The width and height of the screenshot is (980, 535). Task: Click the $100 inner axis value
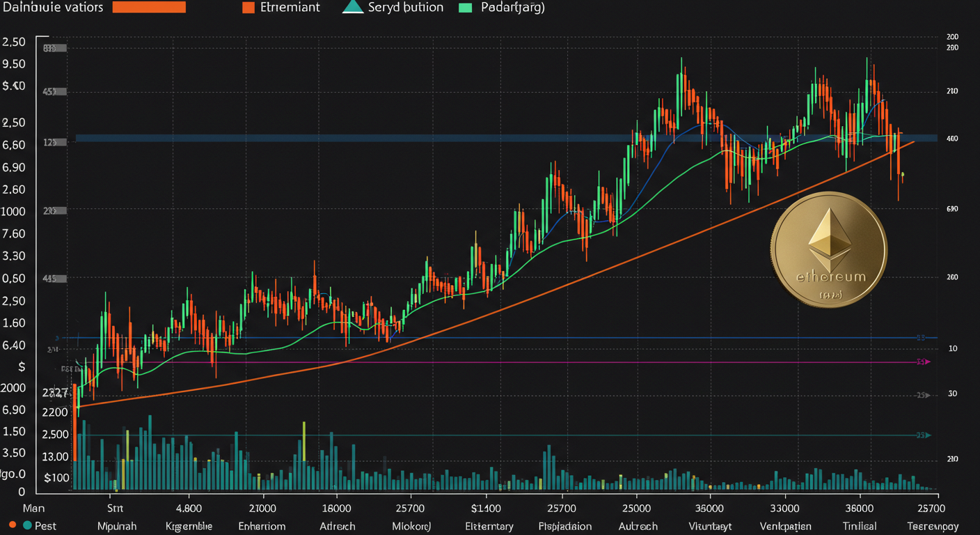(x=55, y=478)
